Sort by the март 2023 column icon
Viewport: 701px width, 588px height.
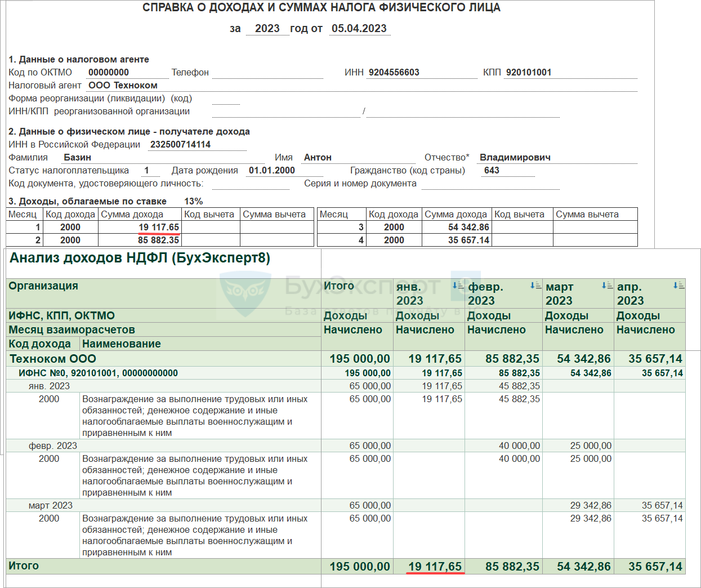(608, 286)
